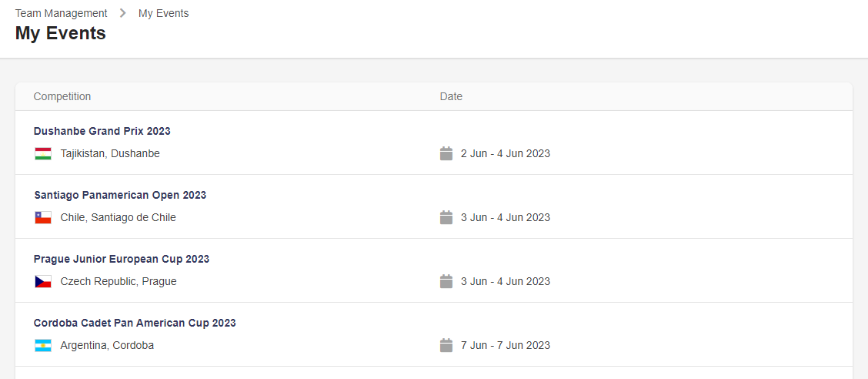Open Santiago Panamerican Open 2023 event
This screenshot has width=868, height=379.
tap(120, 195)
